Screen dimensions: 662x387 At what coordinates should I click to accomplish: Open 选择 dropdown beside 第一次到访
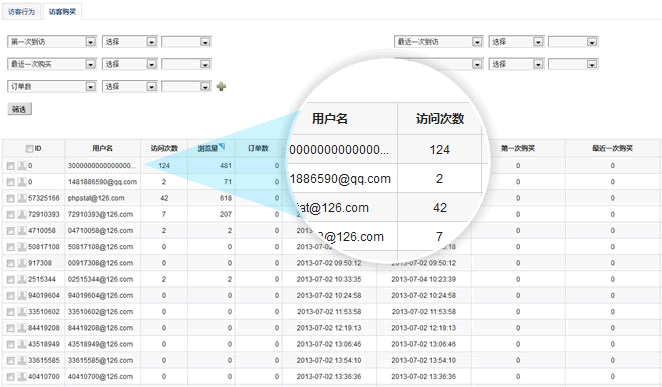point(130,42)
